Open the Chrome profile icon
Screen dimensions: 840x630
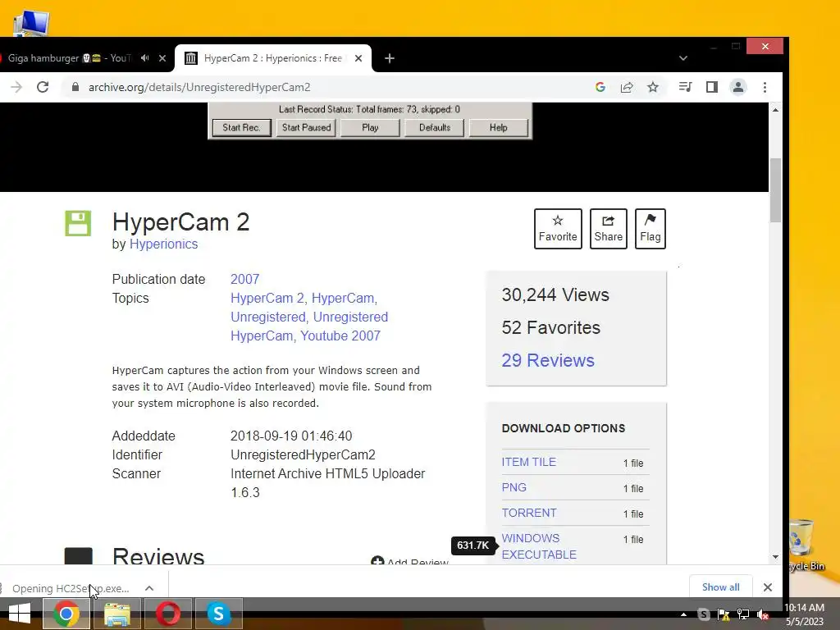[x=737, y=87]
